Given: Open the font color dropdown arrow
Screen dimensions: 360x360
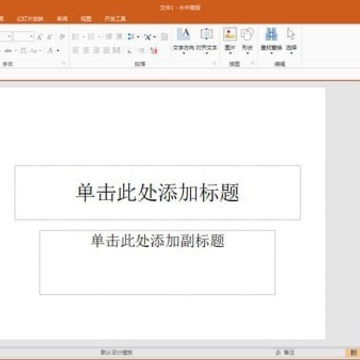Looking at the screenshot, I should tap(58, 51).
